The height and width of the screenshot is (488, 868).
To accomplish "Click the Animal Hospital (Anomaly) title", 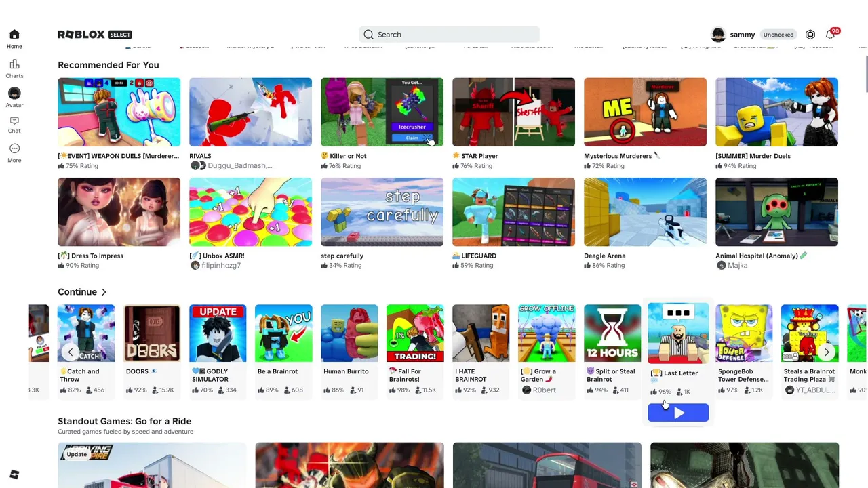I will click(x=762, y=256).
